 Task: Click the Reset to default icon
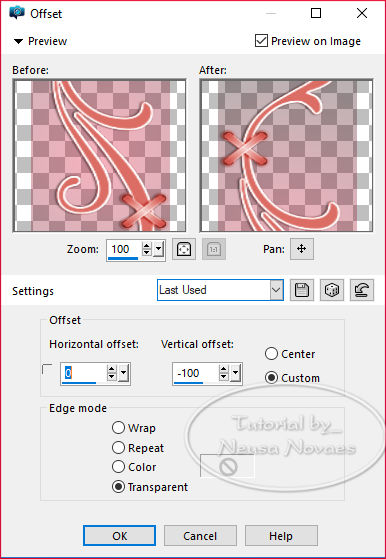pos(362,290)
